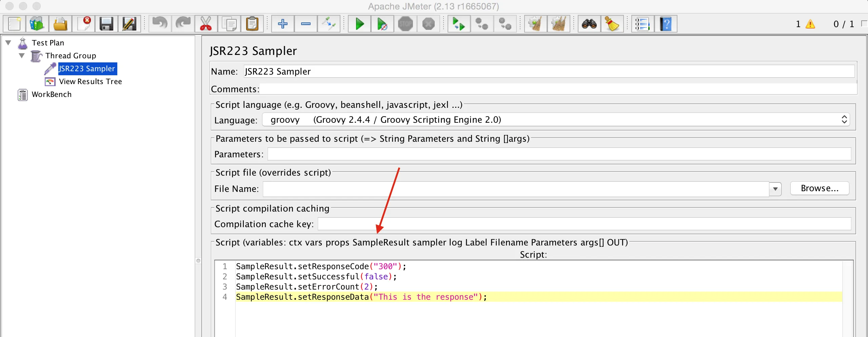Click the Toggle enable/disable icon
Image resolution: width=868 pixels, height=337 pixels.
click(x=329, y=24)
